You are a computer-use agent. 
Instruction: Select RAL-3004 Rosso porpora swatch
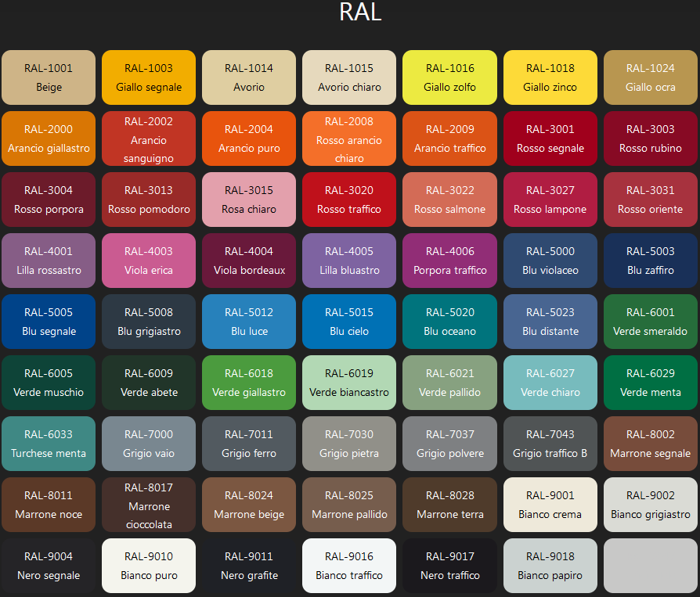[49, 200]
